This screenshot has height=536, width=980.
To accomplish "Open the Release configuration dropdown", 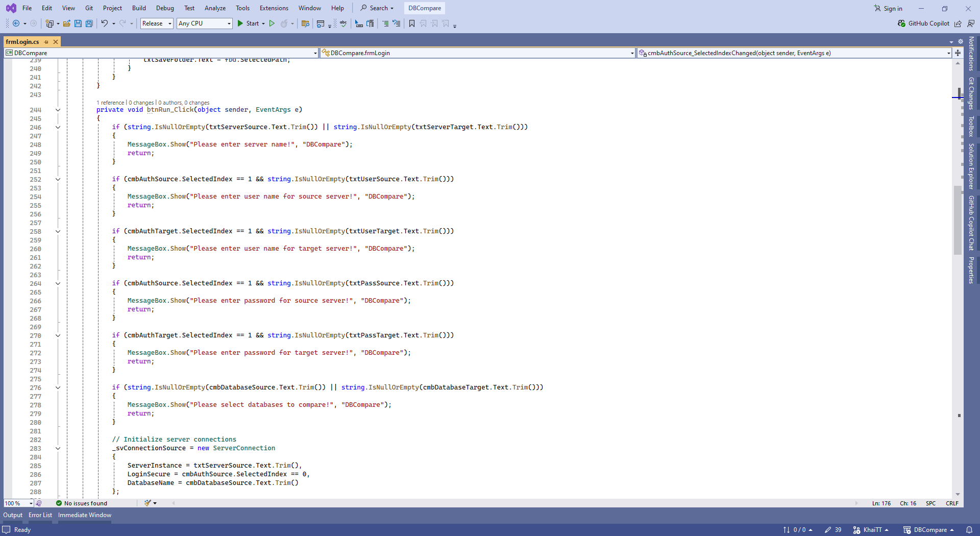I will click(157, 23).
